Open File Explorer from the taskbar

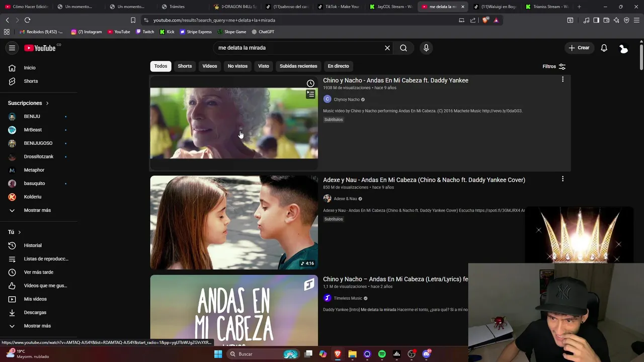point(352,354)
